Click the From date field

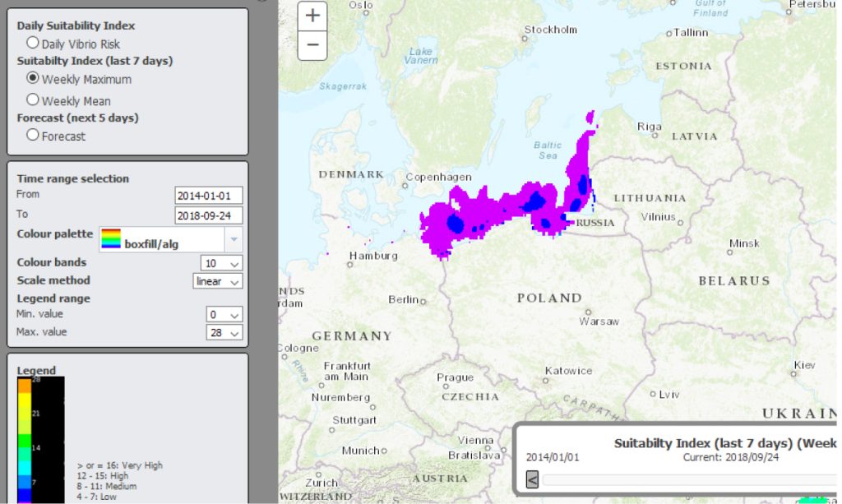[x=209, y=196]
